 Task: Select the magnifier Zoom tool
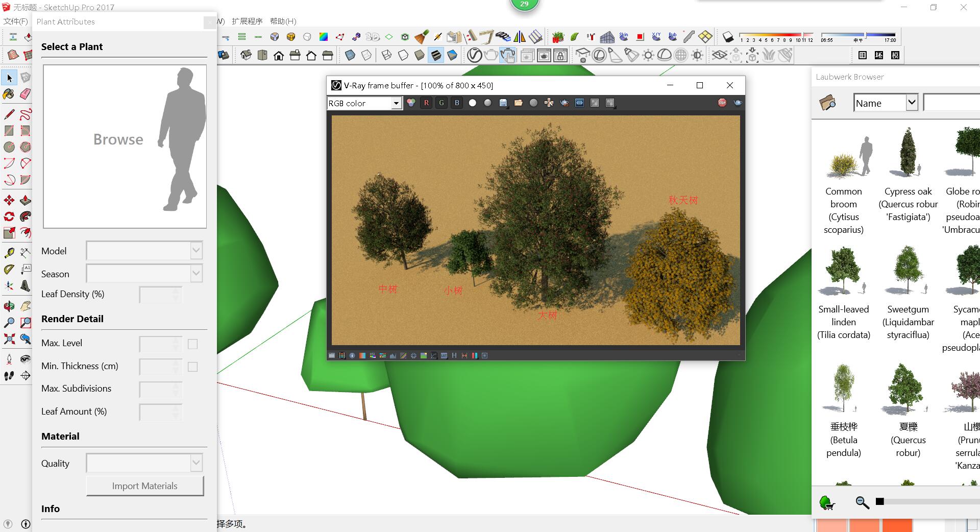click(x=9, y=323)
